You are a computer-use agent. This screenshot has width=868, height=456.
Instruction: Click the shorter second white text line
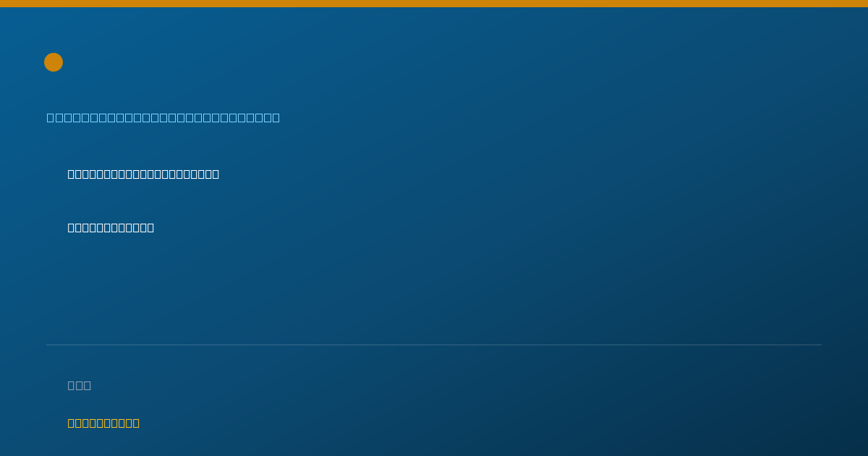(x=111, y=227)
